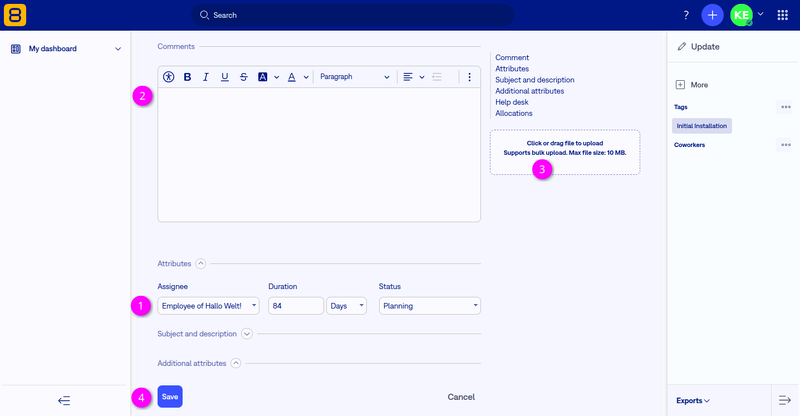800x416 pixels.
Task: Click the Update pencil icon
Action: 682,46
